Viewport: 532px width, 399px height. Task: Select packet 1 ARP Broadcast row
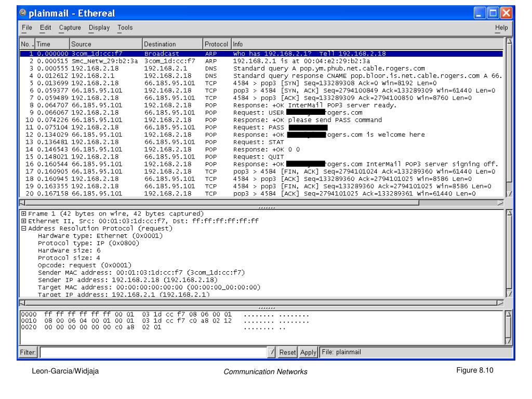261,54
